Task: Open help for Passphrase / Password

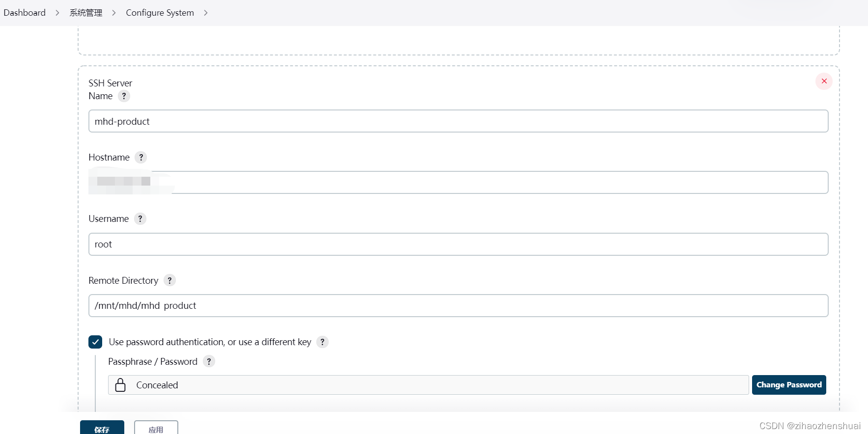Action: click(x=209, y=361)
